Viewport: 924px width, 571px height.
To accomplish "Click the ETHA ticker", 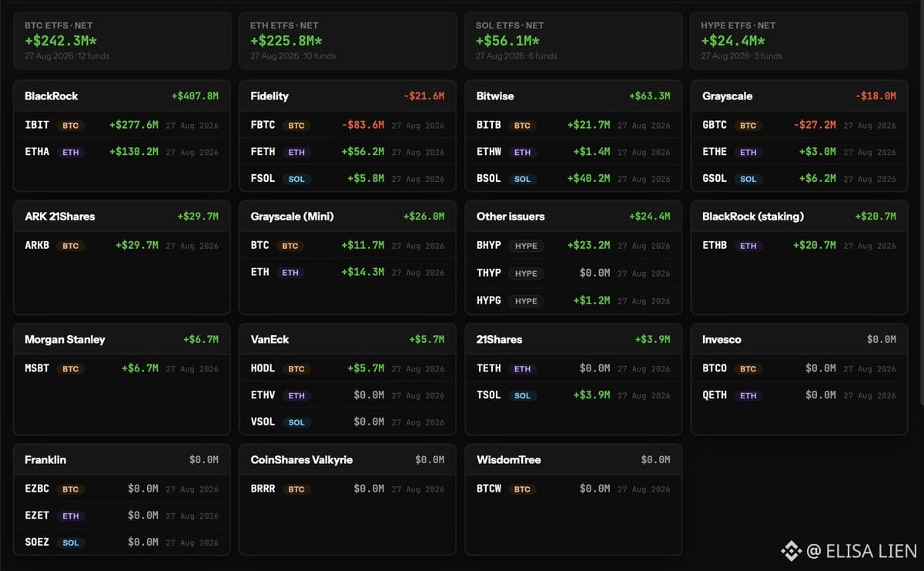I will 37,152.
